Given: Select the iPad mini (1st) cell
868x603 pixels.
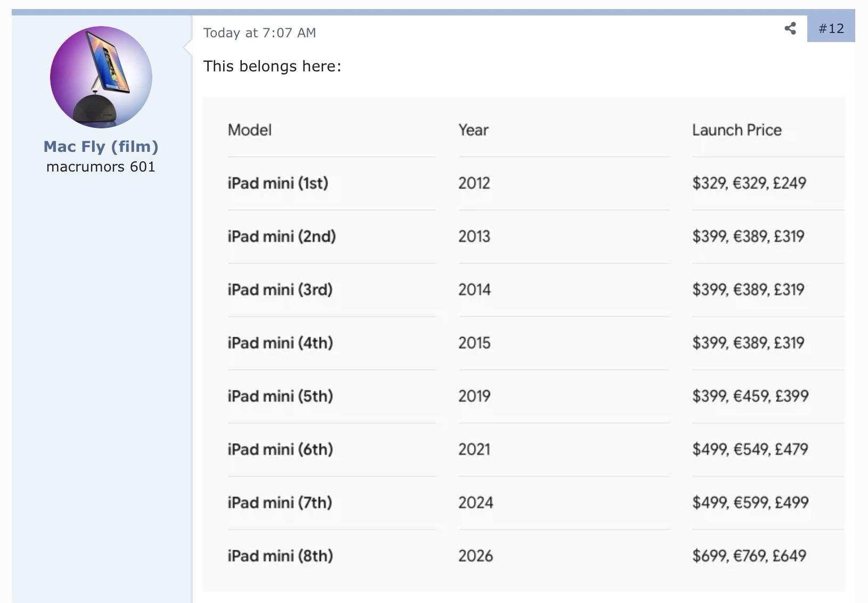Looking at the screenshot, I should point(278,183).
